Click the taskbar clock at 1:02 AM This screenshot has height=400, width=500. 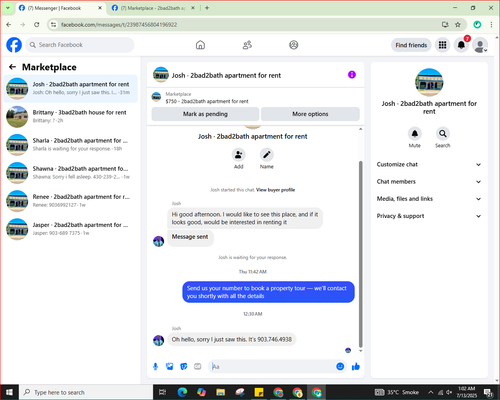(466, 392)
